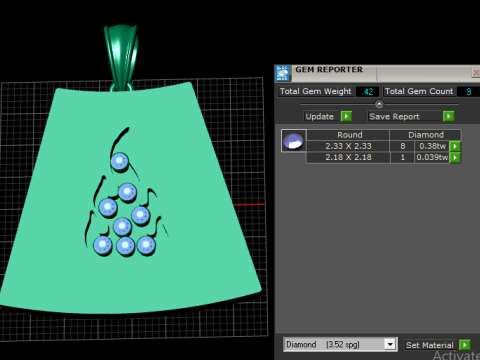This screenshot has height=360, width=480.
Task: Click the Set Material button
Action: click(430, 345)
